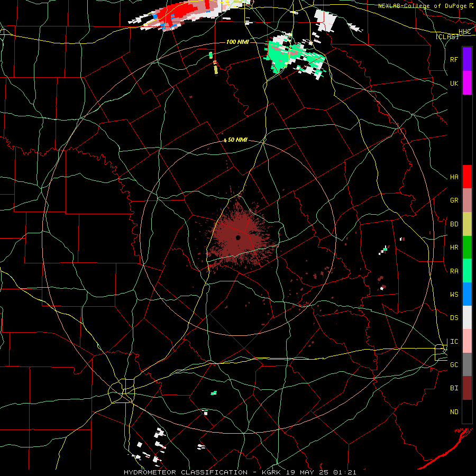Click the 'NEXLAB-College of DuPage' text
The height and width of the screenshot is (476, 476).
click(423, 6)
